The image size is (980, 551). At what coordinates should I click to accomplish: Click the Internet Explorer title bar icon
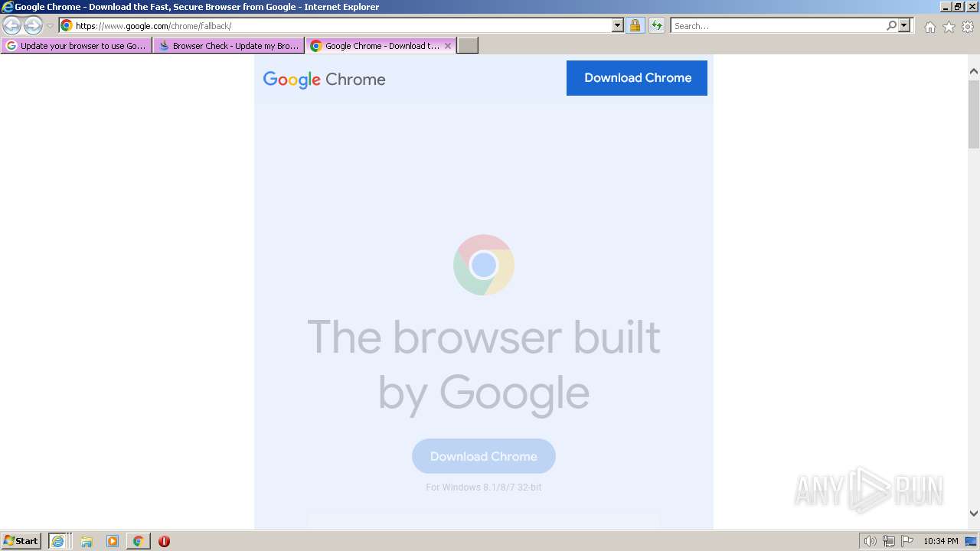(x=7, y=7)
